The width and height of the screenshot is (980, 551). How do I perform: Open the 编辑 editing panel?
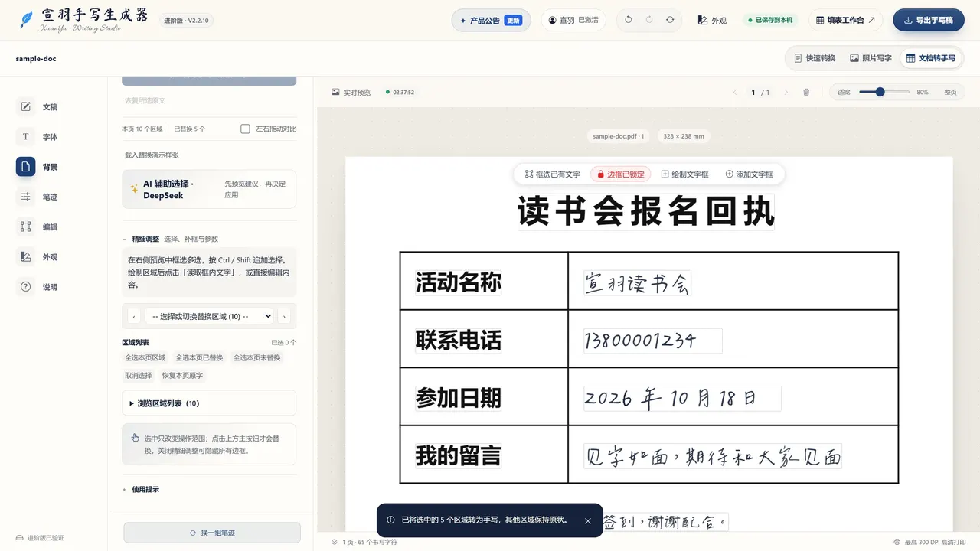tap(38, 227)
